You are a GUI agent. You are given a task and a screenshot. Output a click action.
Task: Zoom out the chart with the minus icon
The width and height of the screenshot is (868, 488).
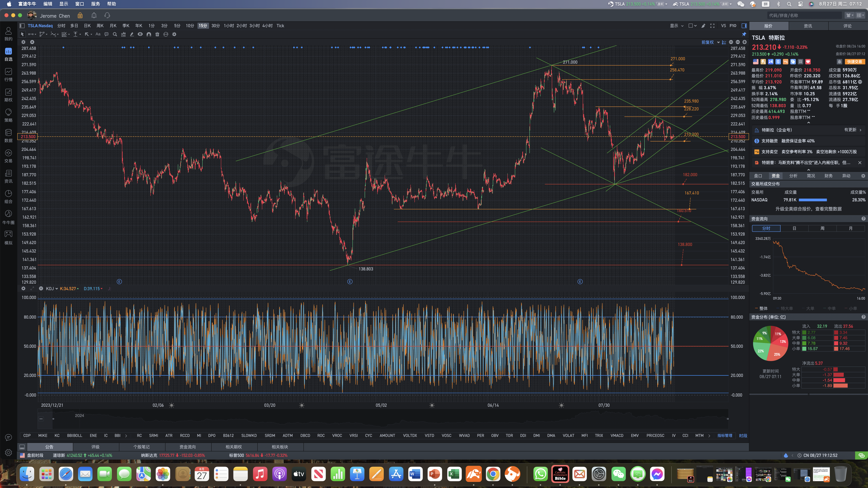coord(738,42)
